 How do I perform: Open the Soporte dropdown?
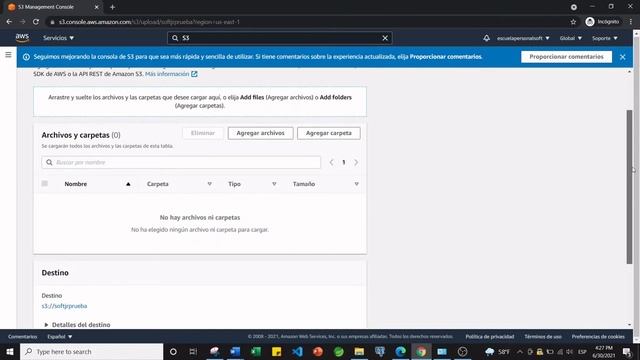click(x=604, y=38)
